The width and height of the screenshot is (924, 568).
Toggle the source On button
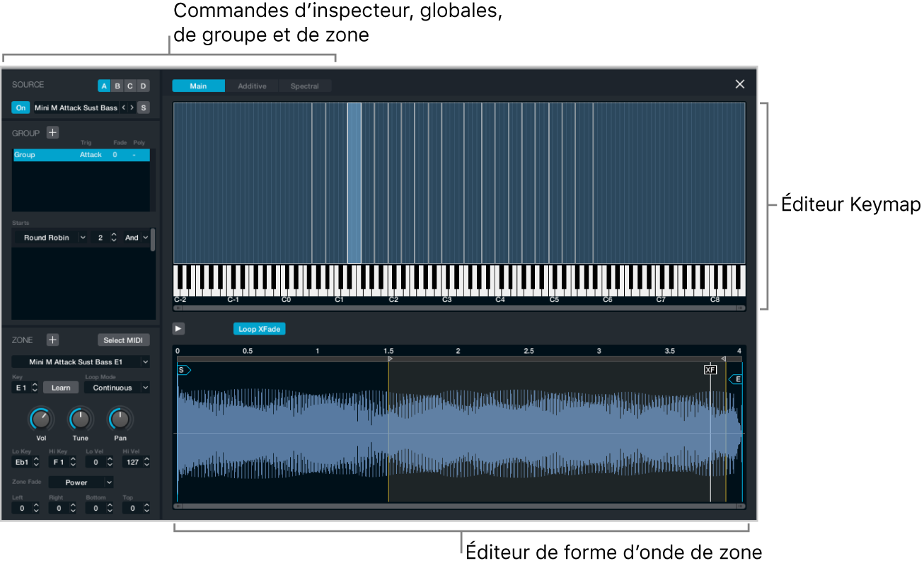(20, 107)
